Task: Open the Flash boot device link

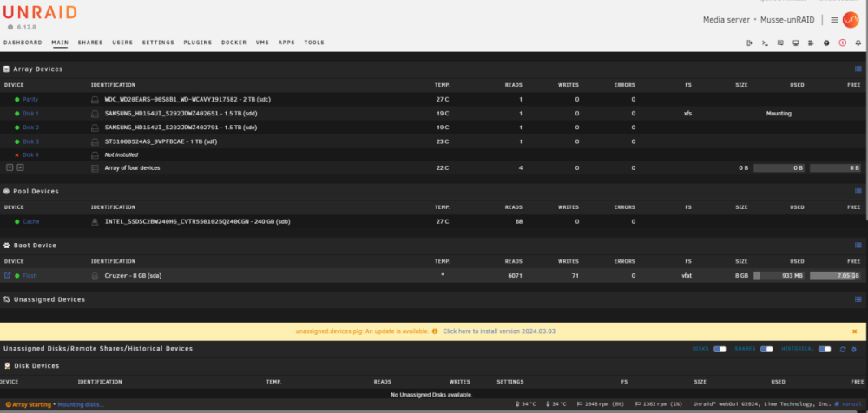Action: click(30, 276)
